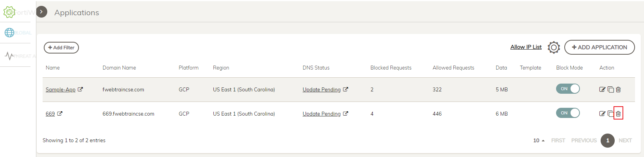Open table settings gear icon

[x=554, y=47]
